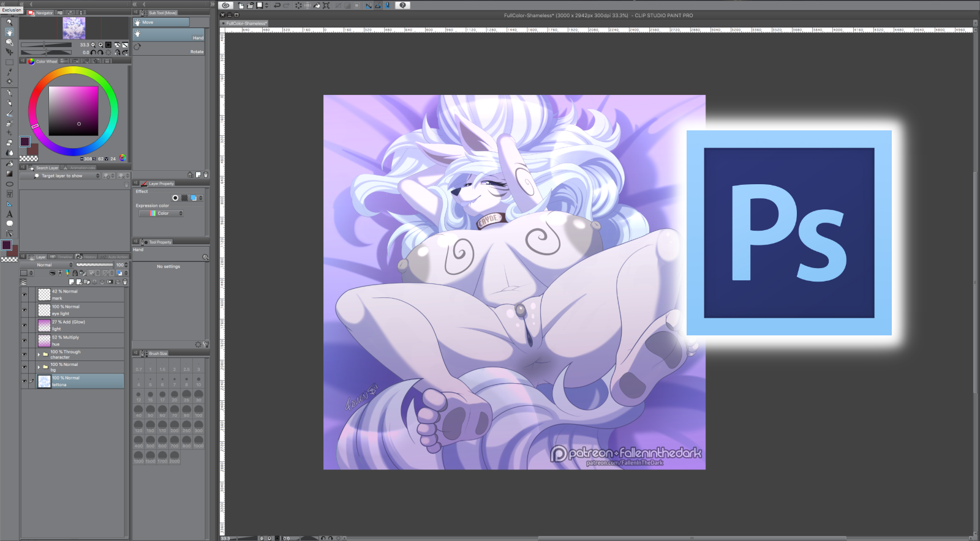Screen dimensions: 980x541
Task: Click the Undo arrow in command bar
Action: (277, 6)
